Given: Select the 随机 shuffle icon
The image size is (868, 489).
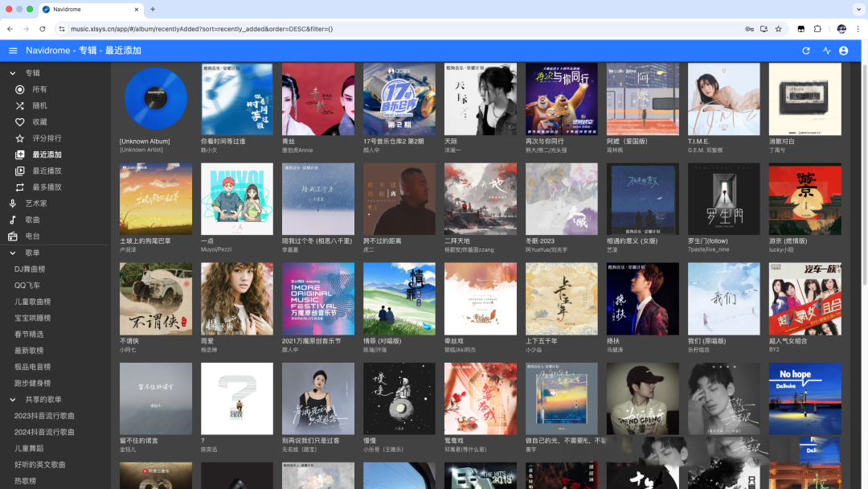Looking at the screenshot, I should [20, 105].
